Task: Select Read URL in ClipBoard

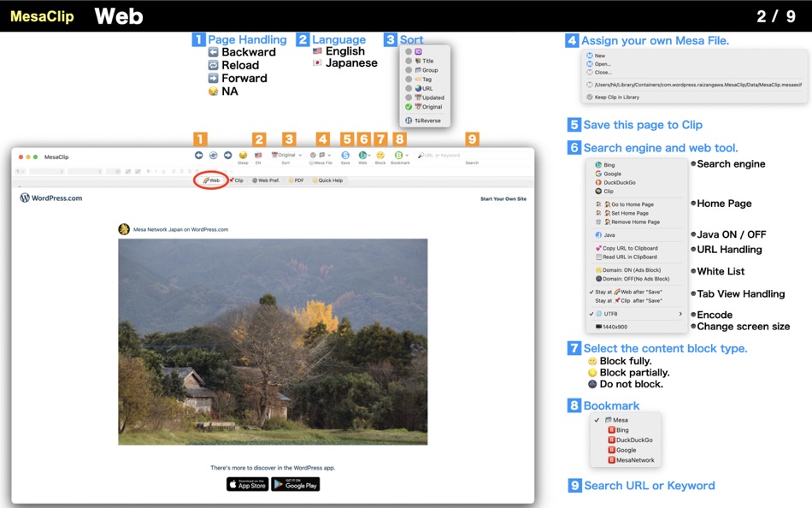Action: pos(626,257)
